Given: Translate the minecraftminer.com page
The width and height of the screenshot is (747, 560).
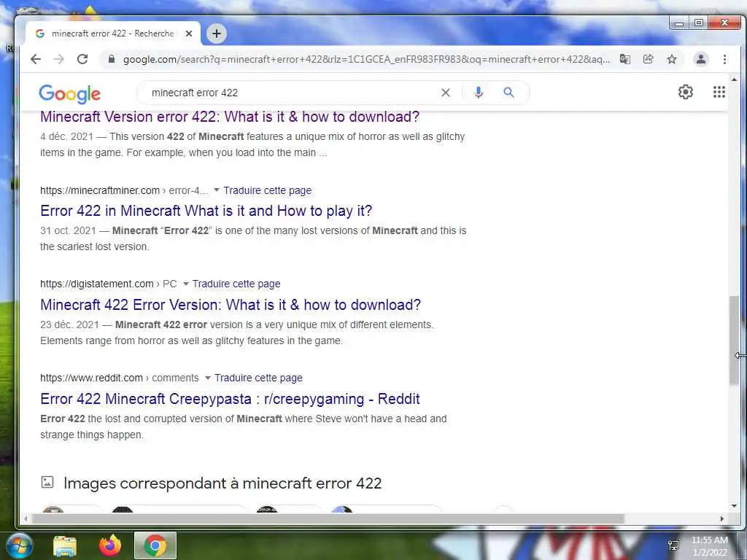Looking at the screenshot, I should 267,190.
